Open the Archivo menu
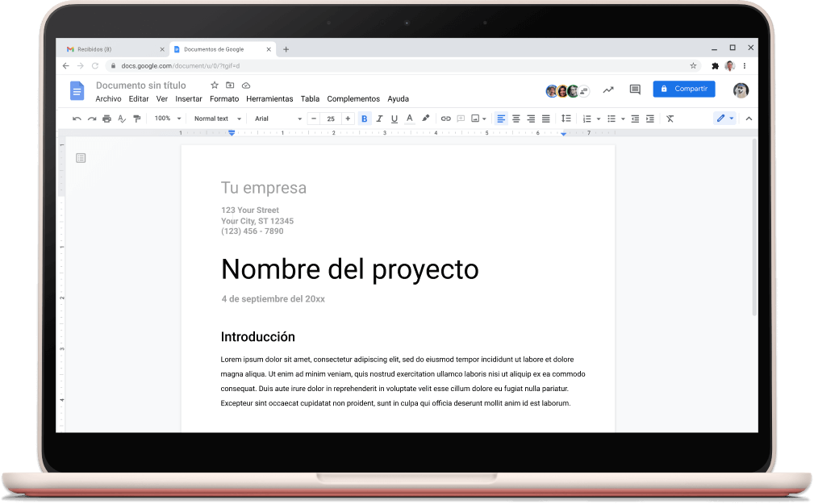814x504 pixels. pyautogui.click(x=108, y=98)
